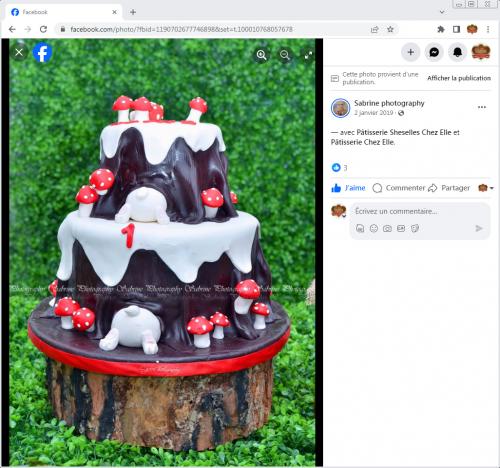The height and width of the screenshot is (468, 500).
Task: Open tagged Pâtisserie Chez Elle page
Action: point(363,142)
